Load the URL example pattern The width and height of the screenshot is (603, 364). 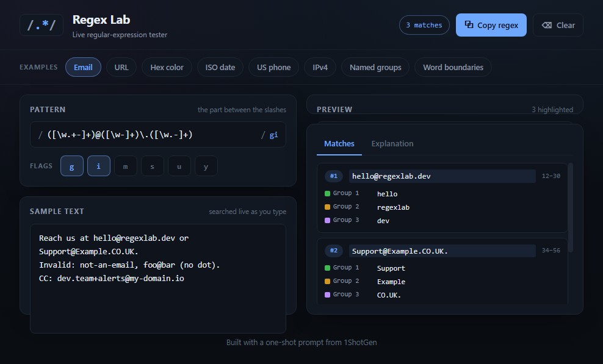(x=121, y=67)
